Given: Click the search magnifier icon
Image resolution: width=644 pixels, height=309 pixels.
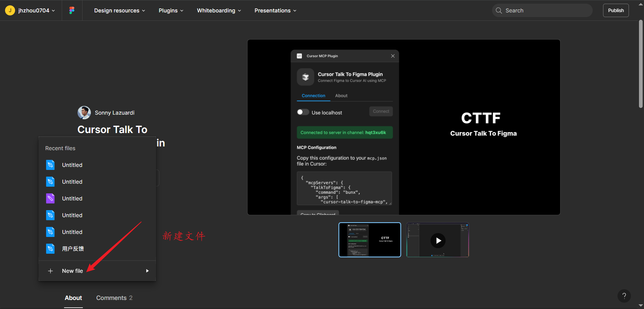Looking at the screenshot, I should (x=499, y=10).
